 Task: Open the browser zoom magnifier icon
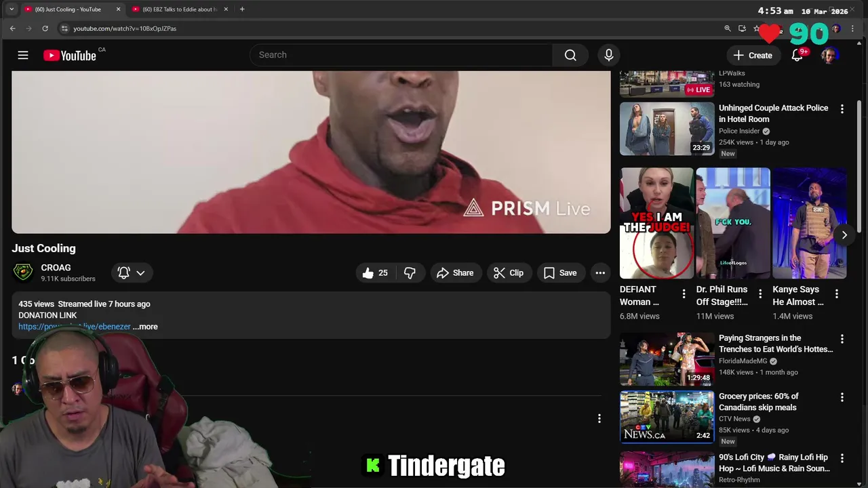728,28
